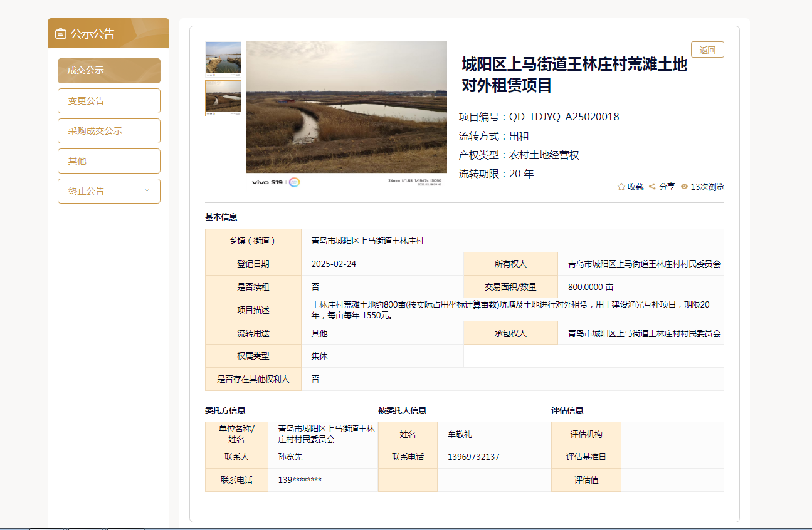Click the 权属类型 value 集体
Viewport: 812px width, 530px height.
(x=319, y=356)
